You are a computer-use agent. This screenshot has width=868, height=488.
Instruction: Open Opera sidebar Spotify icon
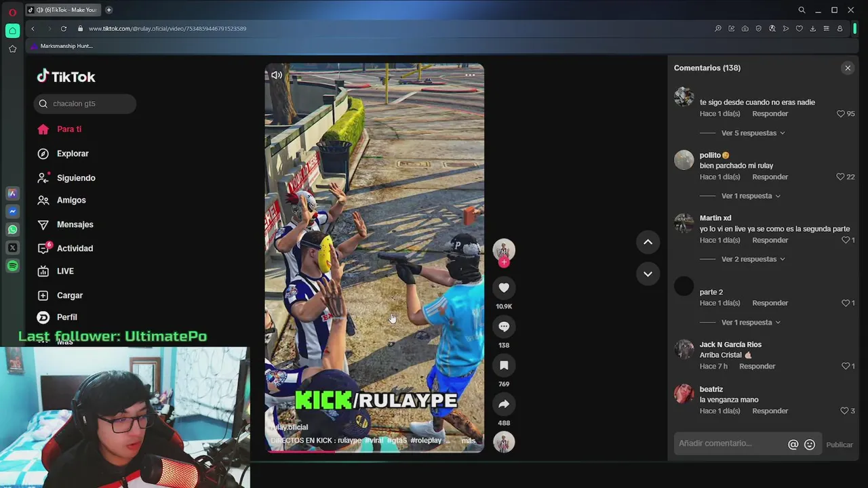[12, 266]
